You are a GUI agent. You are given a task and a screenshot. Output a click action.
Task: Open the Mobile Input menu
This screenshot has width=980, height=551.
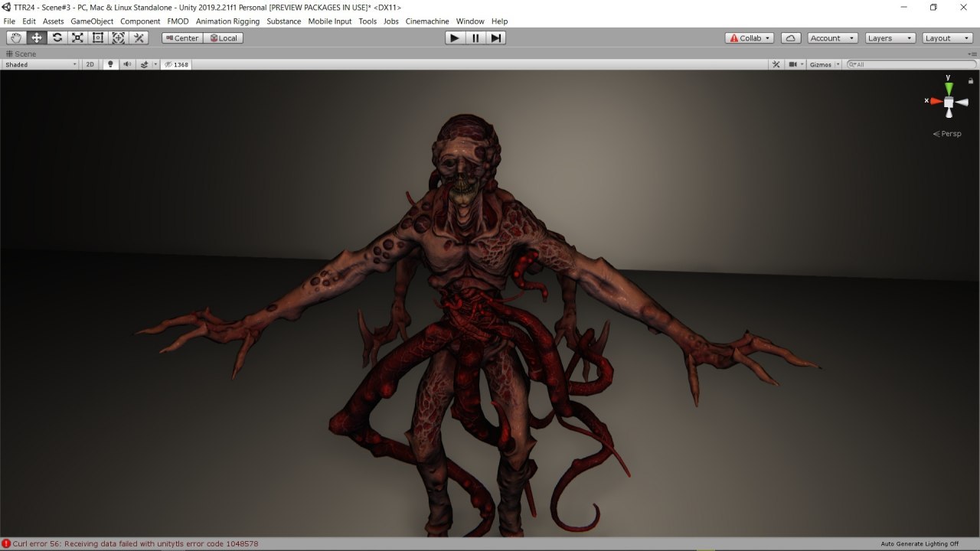coord(330,21)
